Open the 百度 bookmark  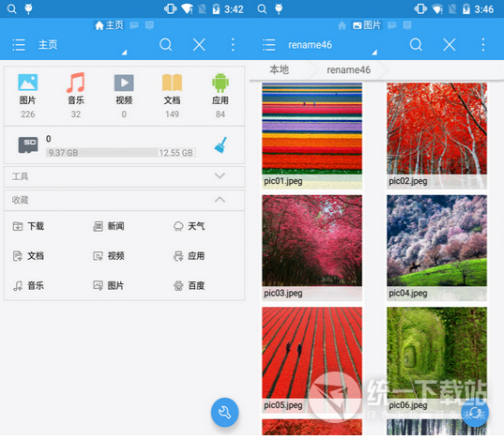(x=189, y=285)
